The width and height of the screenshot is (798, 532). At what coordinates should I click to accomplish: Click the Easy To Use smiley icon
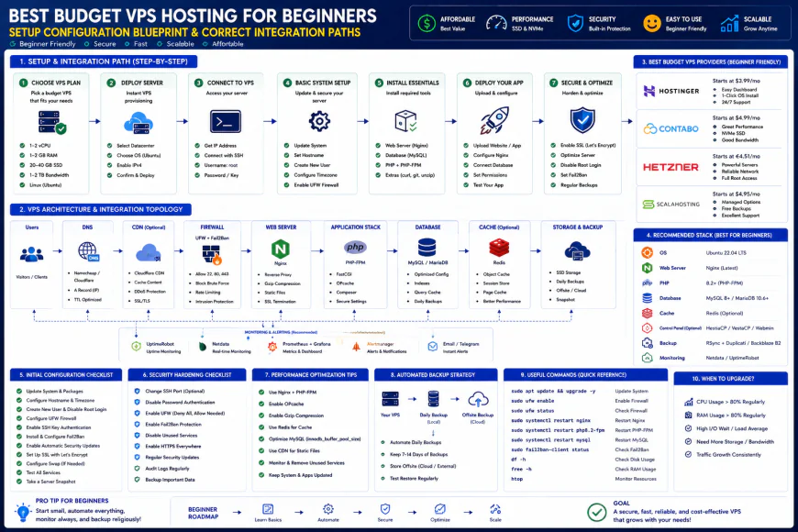(652, 24)
